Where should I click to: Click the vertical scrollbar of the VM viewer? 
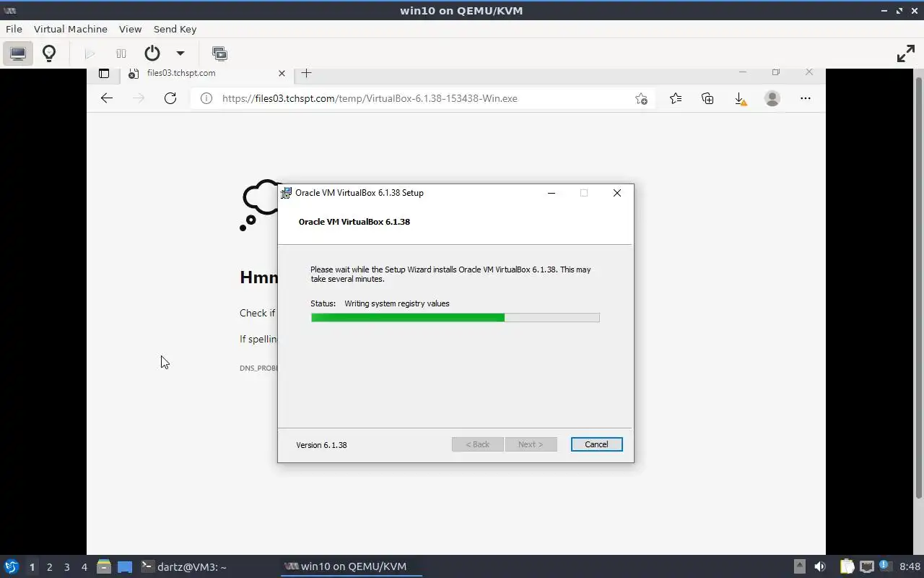[x=919, y=288]
